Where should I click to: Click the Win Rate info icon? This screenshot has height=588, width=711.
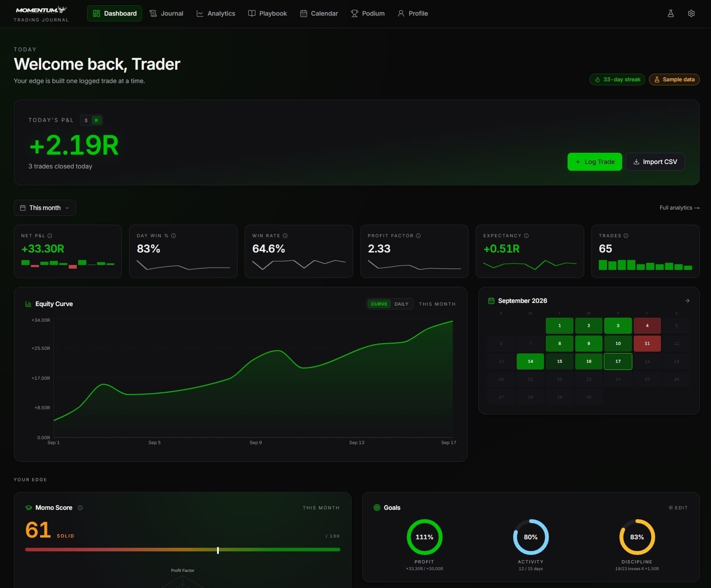click(285, 235)
